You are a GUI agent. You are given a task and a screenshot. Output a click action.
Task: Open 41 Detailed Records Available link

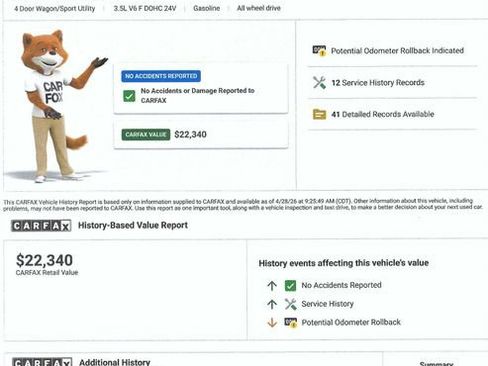(x=383, y=114)
